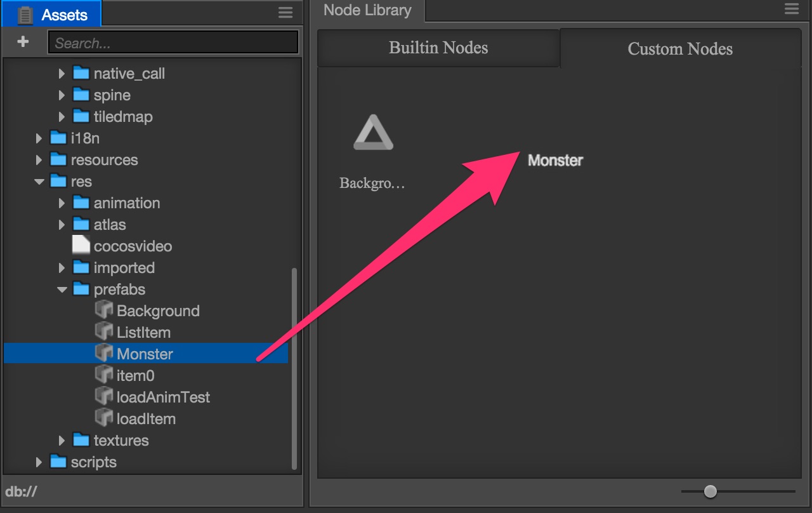Click the plus icon to create asset

tap(23, 42)
